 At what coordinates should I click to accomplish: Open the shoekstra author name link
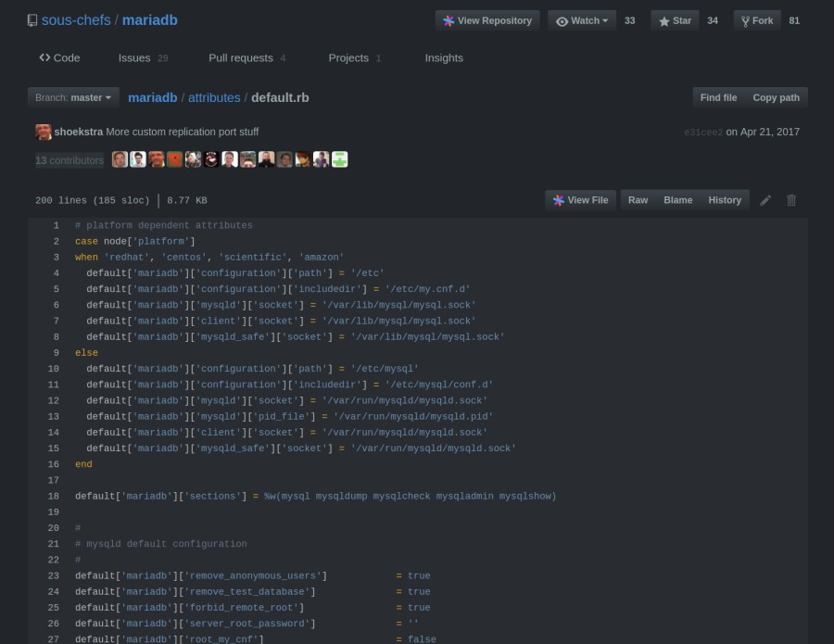(79, 132)
